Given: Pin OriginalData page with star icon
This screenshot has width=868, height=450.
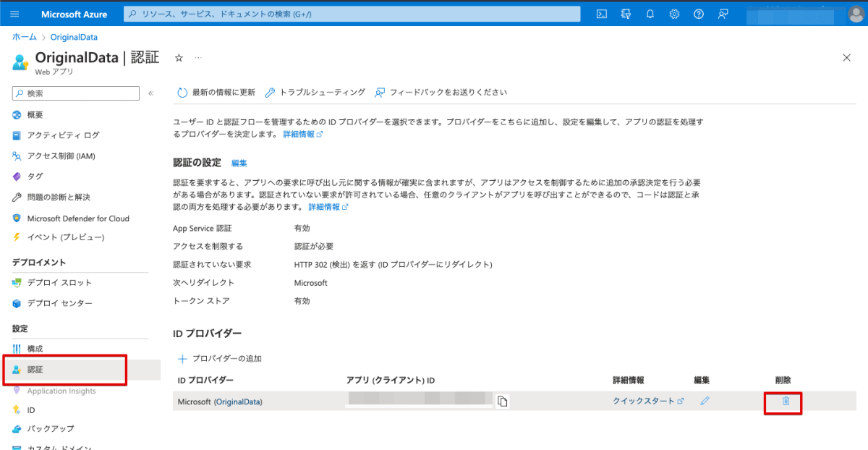Looking at the screenshot, I should 179,58.
